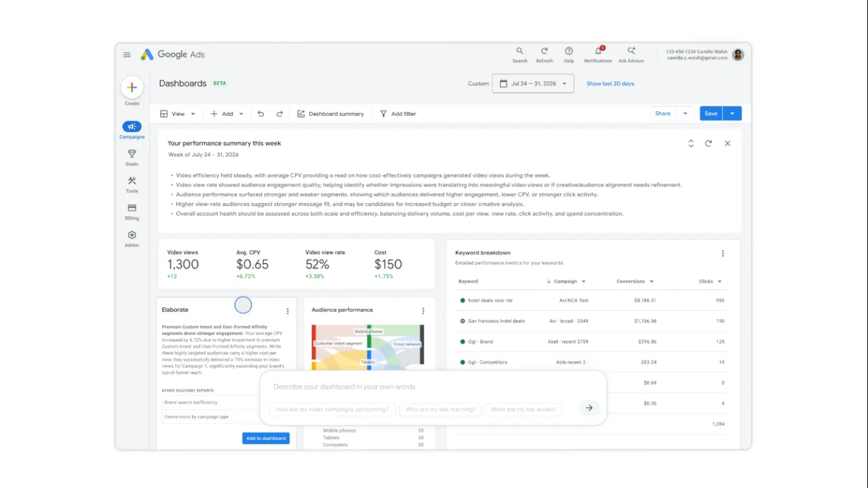Open Tools in the sidebar

click(132, 184)
